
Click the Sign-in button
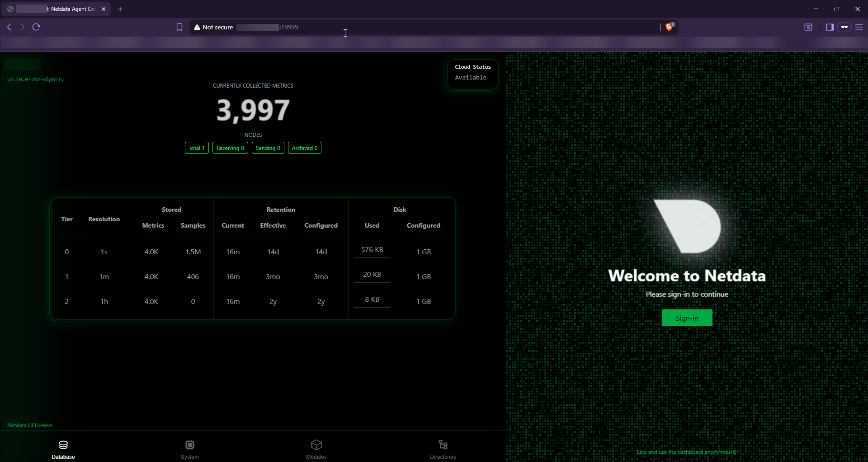(687, 318)
